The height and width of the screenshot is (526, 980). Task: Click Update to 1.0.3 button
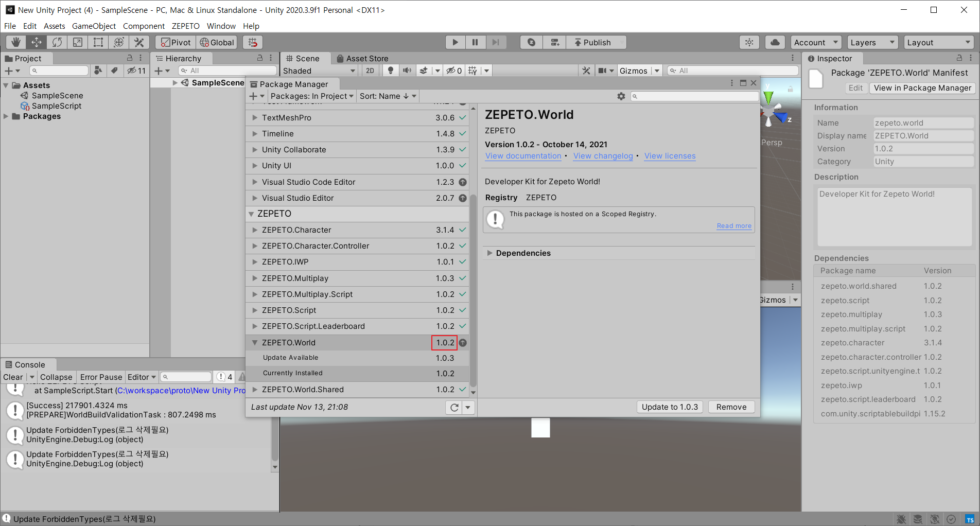(x=670, y=407)
